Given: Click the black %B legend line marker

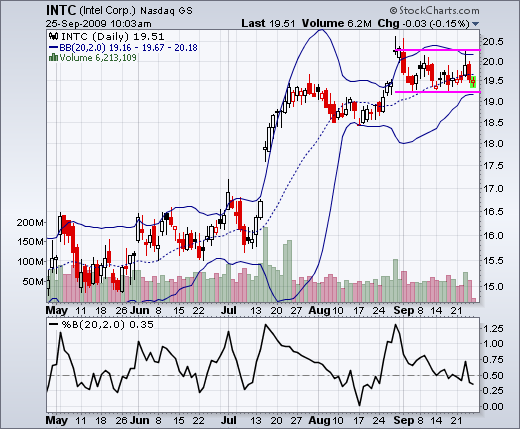Looking at the screenshot, I should (54, 324).
